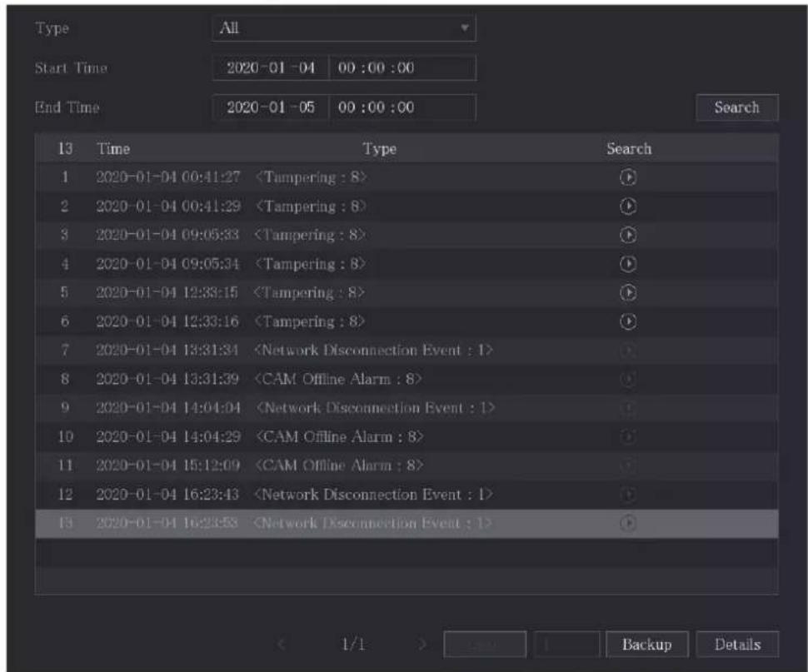
Task: Select highlighted row 13 Network Disconnection Event
Action: coord(406,524)
